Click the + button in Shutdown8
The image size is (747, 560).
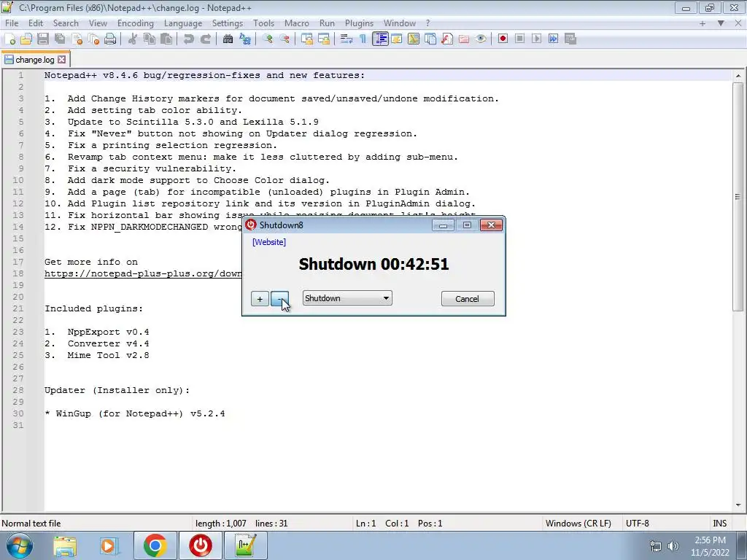pos(260,299)
